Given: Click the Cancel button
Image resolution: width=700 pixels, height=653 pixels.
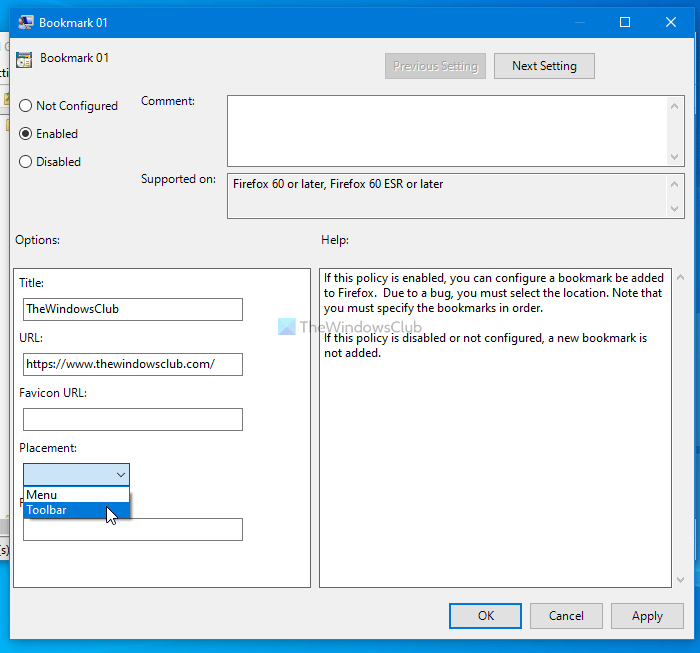Looking at the screenshot, I should click(566, 616).
